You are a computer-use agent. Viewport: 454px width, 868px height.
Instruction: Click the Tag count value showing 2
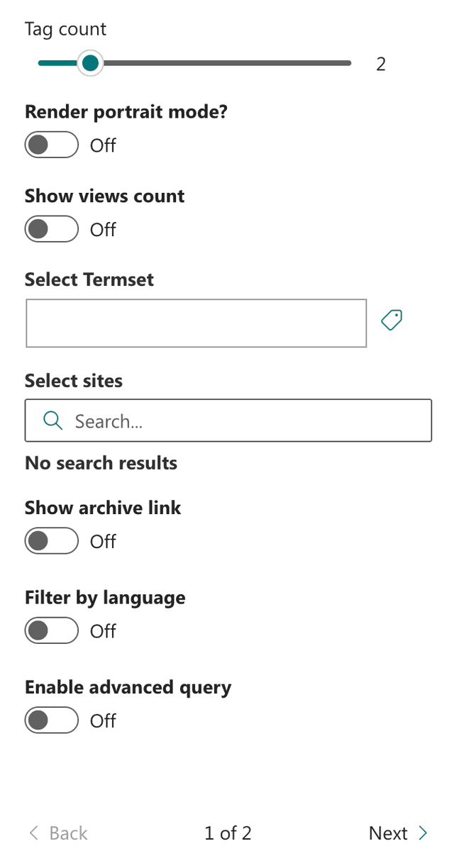coord(381,64)
